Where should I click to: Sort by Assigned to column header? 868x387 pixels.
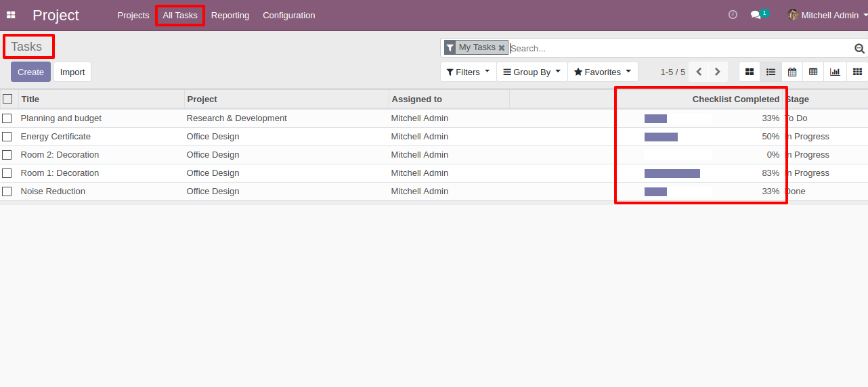(x=450, y=99)
